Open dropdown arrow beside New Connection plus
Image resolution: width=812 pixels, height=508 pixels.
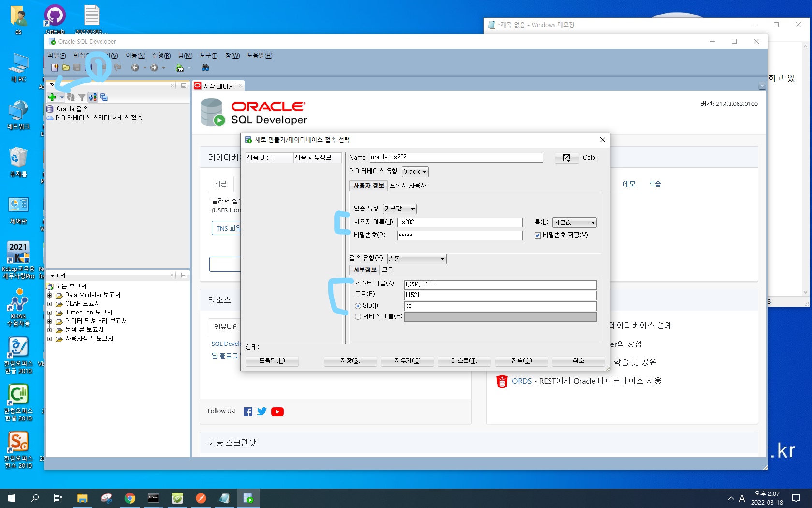click(x=62, y=97)
